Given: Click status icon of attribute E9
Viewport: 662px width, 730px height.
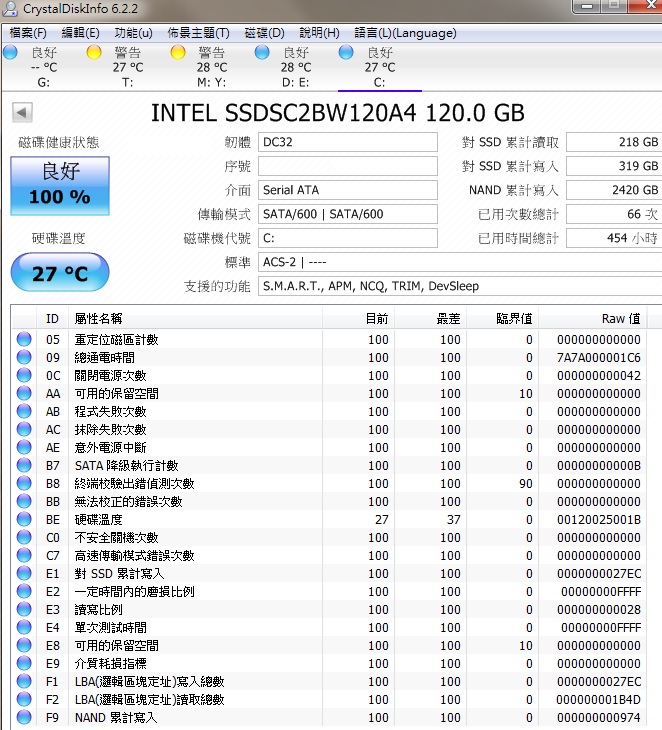Looking at the screenshot, I should click(24, 663).
